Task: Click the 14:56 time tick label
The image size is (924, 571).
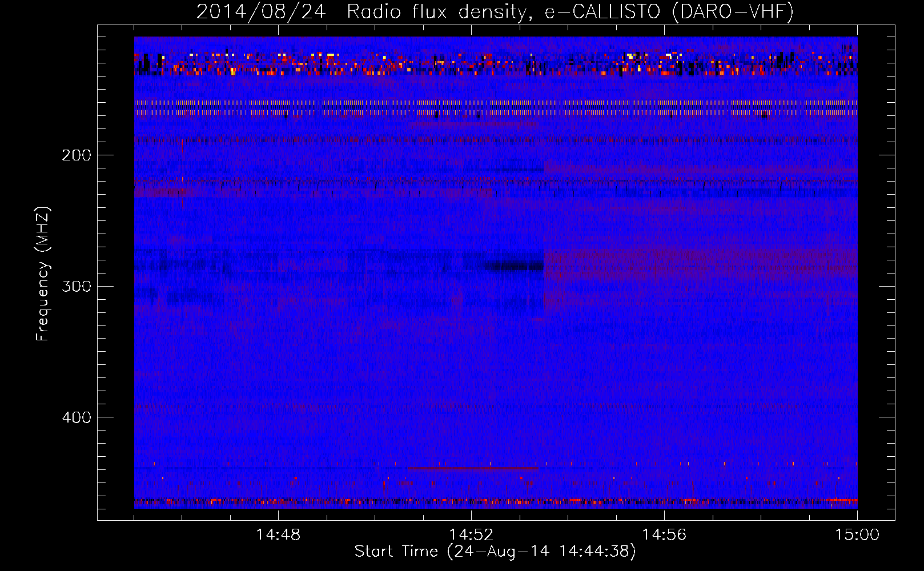Action: click(664, 535)
